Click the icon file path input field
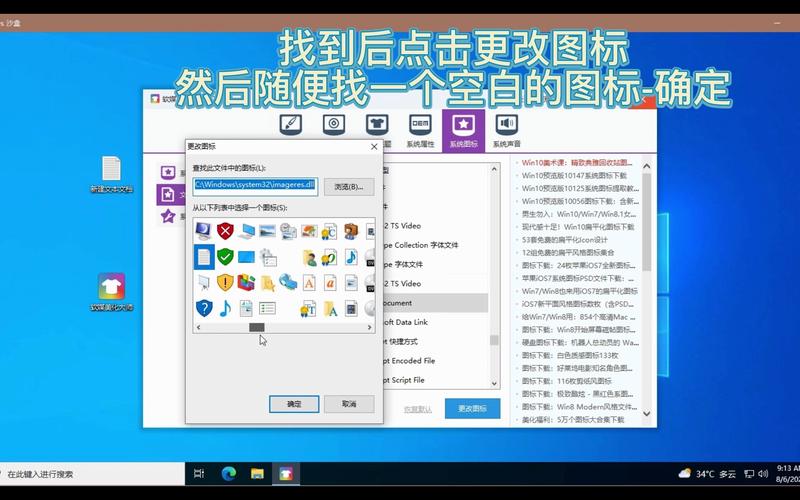The width and height of the screenshot is (800, 500). pyautogui.click(x=255, y=185)
